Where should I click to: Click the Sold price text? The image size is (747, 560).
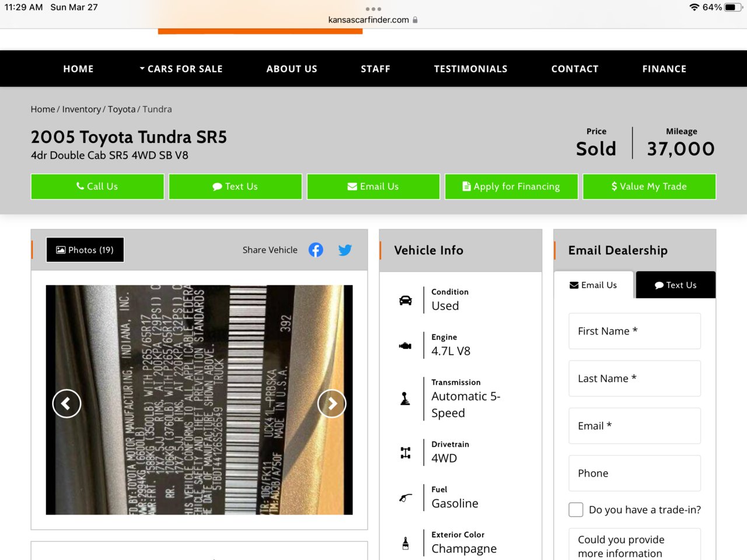(596, 149)
